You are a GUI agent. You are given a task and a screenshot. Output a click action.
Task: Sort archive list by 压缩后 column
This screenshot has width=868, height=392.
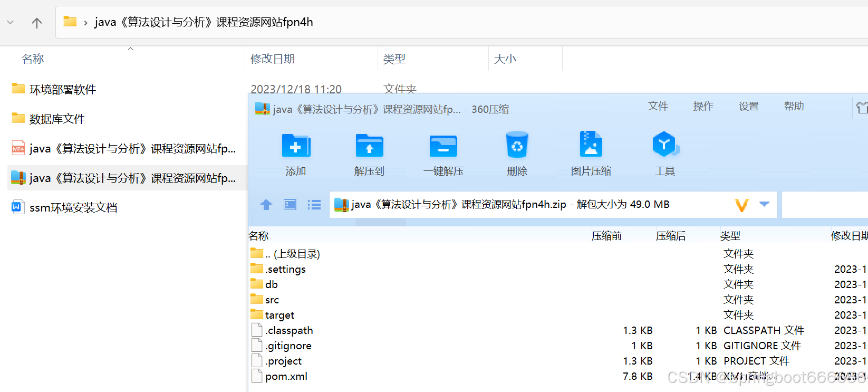671,236
